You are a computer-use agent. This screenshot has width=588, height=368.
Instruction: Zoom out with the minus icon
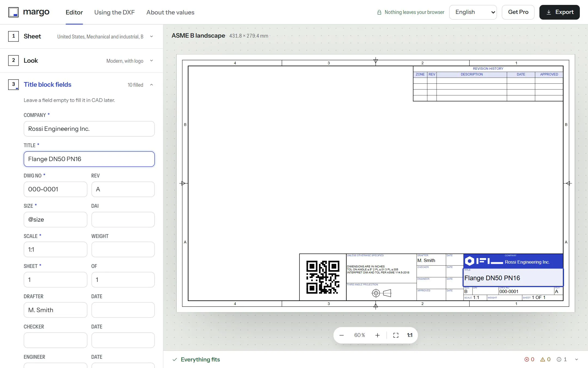click(342, 335)
